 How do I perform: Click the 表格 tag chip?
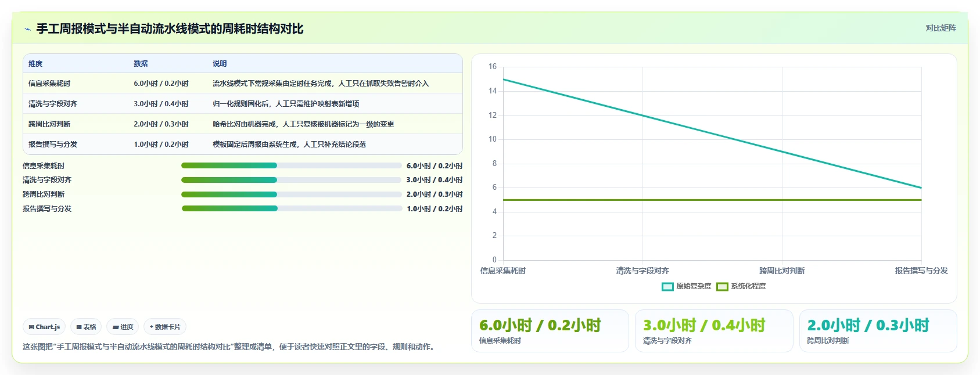click(86, 327)
